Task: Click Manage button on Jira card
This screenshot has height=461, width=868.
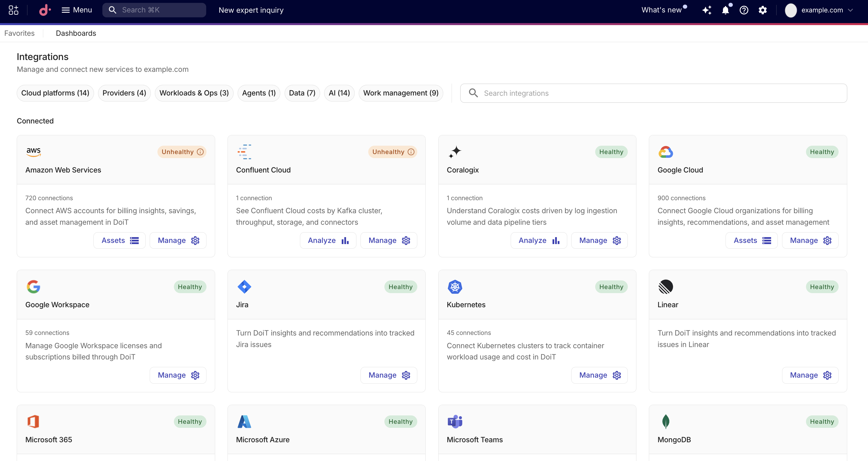Action: coord(389,375)
